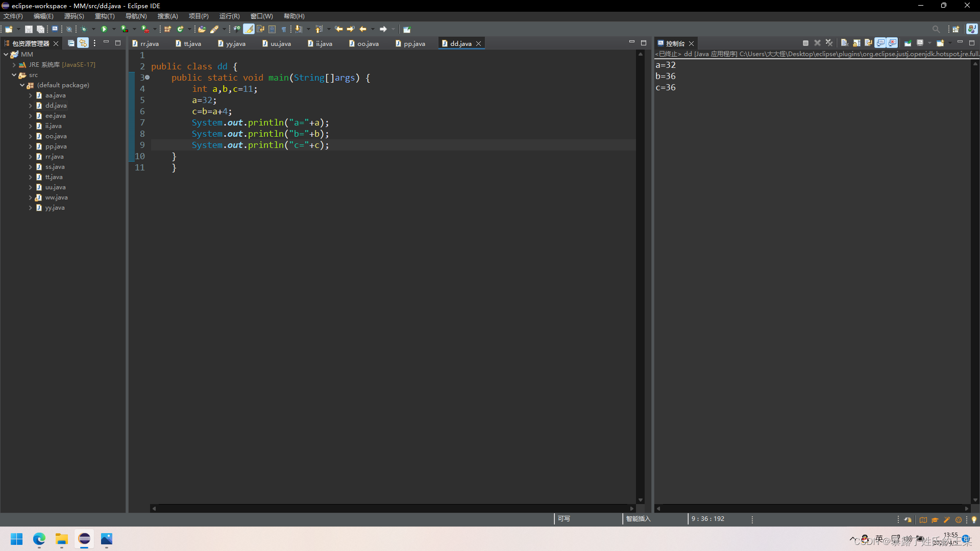Click the Pin Editor toolbar icon
Viewport: 980px width, 551px height.
pyautogui.click(x=407, y=29)
